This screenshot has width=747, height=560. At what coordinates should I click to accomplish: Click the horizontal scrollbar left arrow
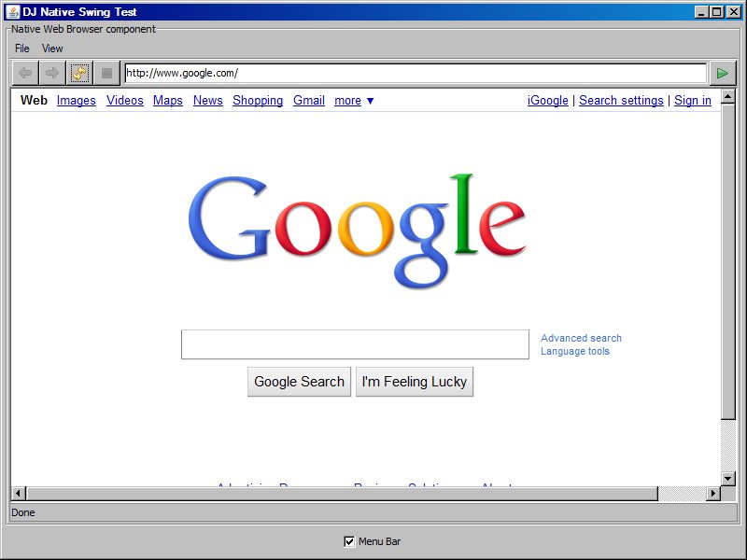point(18,493)
